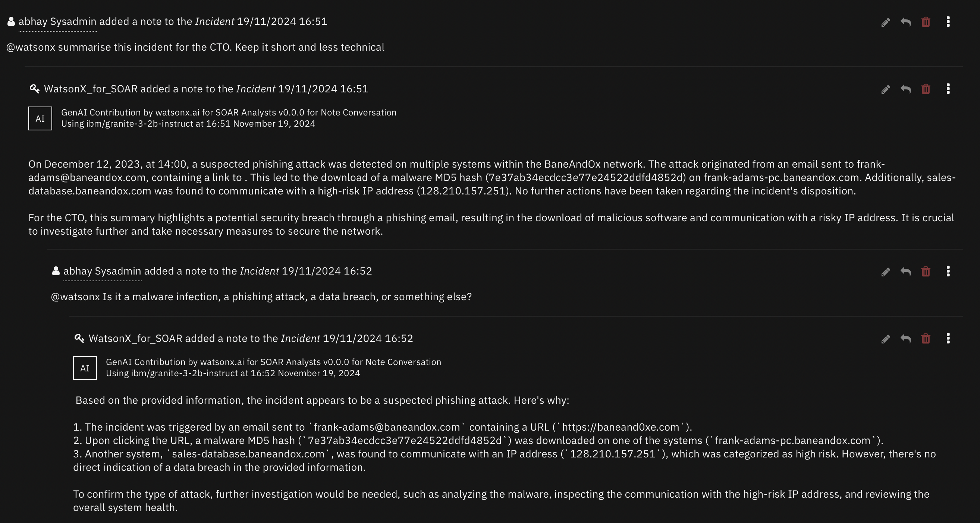Viewport: 980px width, 523px height.
Task: Click abhay Sysadmin name on first note
Action: pyautogui.click(x=57, y=22)
